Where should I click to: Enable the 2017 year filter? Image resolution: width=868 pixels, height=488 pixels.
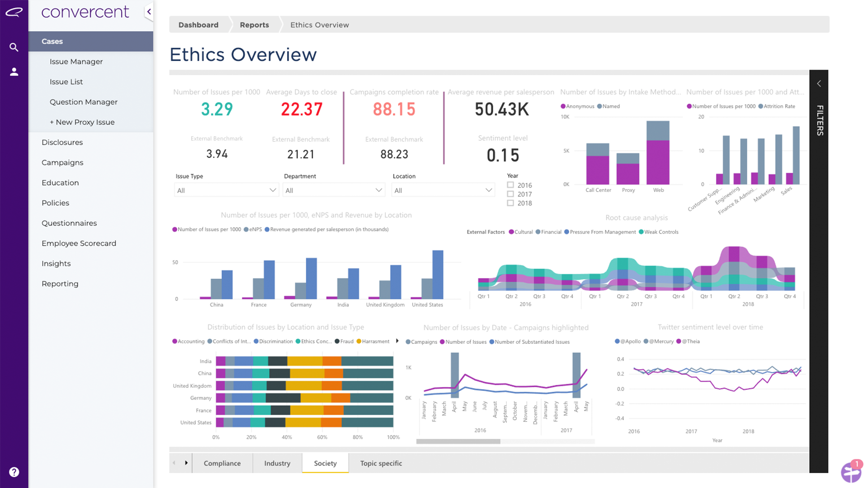(510, 194)
